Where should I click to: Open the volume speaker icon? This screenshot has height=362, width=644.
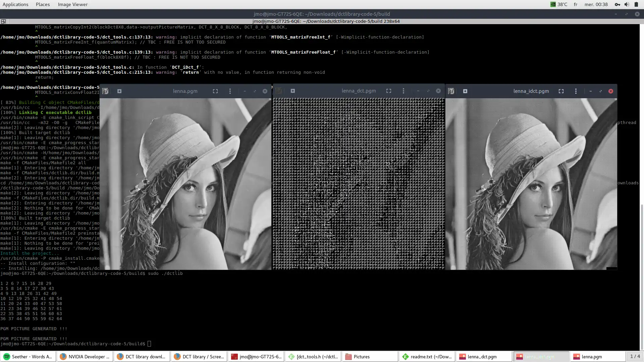[x=627, y=4]
